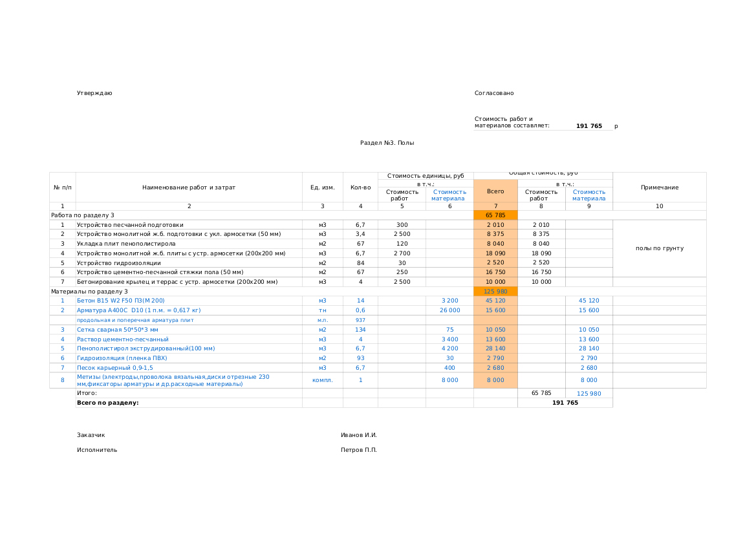The image size is (756, 534).
Task: Select the 191 765 total beside "материалов составляет"
Action: click(x=589, y=126)
